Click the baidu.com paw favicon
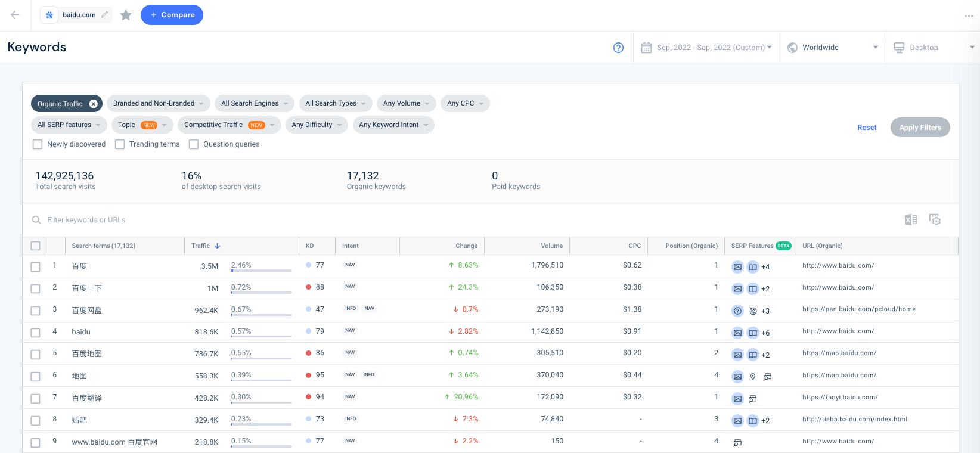The height and width of the screenshot is (453, 980). [x=49, y=15]
